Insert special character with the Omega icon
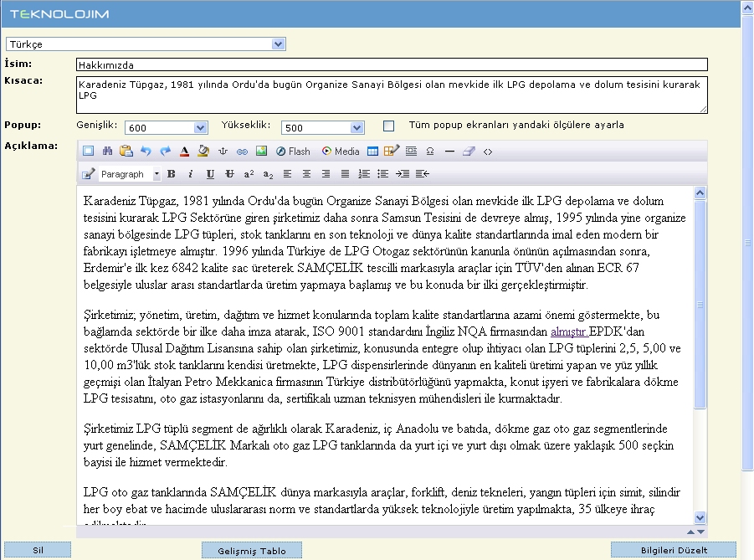 click(430, 152)
